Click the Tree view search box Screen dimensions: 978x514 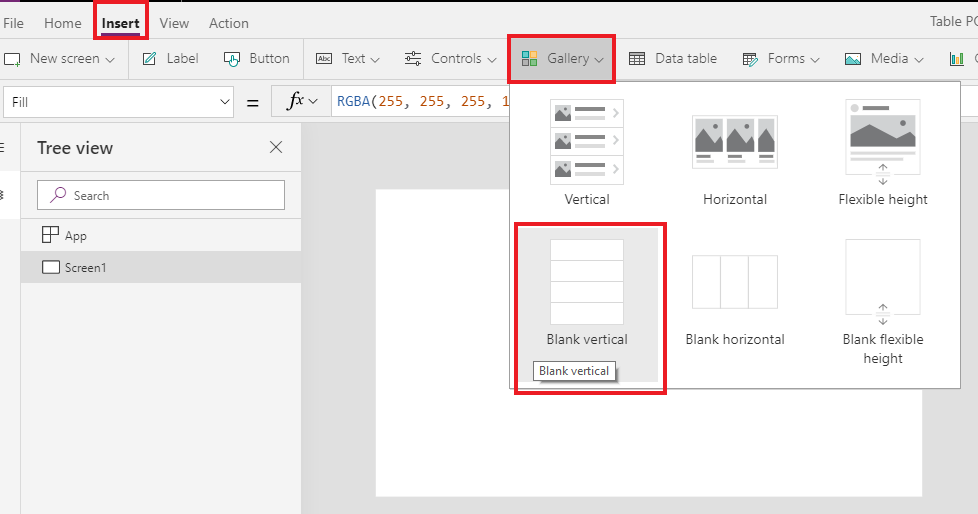click(x=161, y=195)
